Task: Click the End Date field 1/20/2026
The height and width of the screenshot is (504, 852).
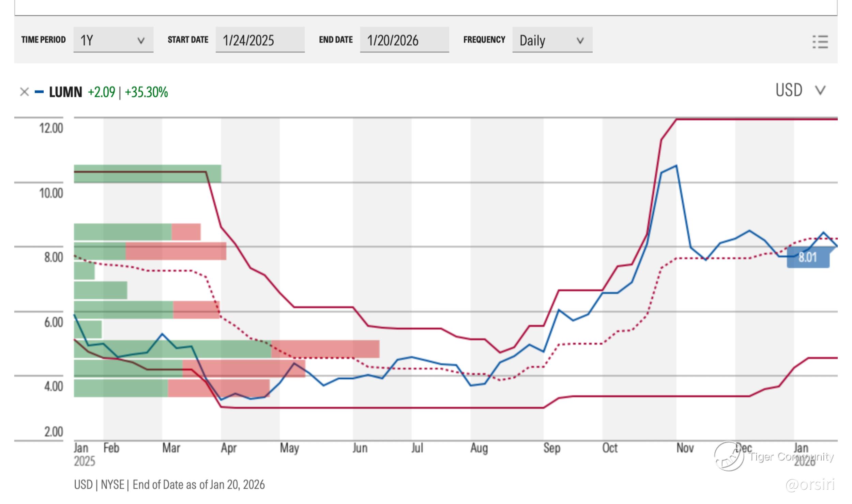Action: pos(404,40)
